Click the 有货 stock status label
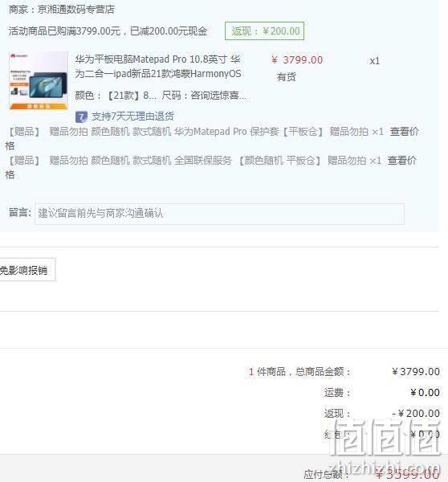This screenshot has width=448, height=482. [x=287, y=77]
